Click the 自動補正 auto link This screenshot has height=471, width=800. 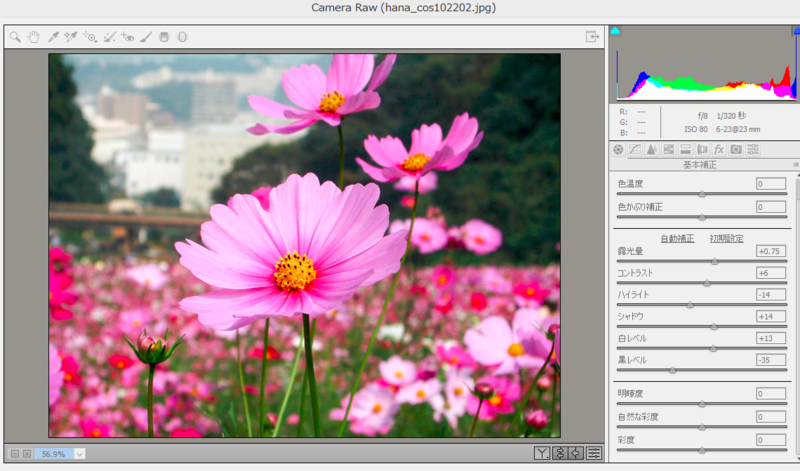pyautogui.click(x=677, y=238)
